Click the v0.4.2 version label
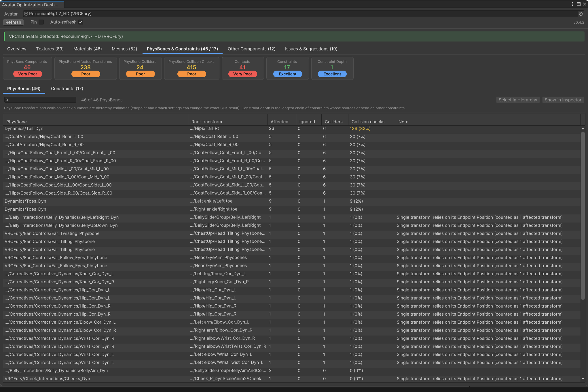Screen dimensions: 588x392 click(x=579, y=22)
